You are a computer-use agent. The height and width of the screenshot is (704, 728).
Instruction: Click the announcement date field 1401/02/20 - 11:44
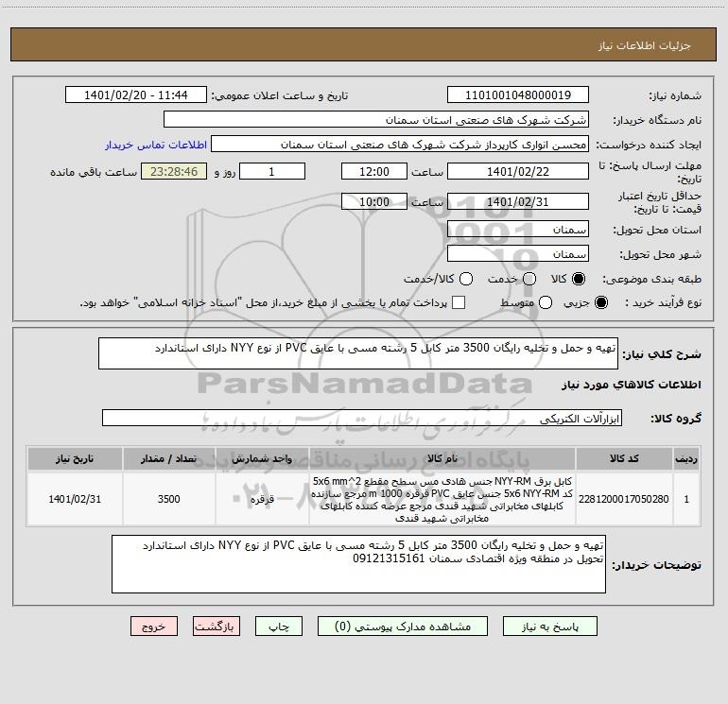click(x=136, y=95)
